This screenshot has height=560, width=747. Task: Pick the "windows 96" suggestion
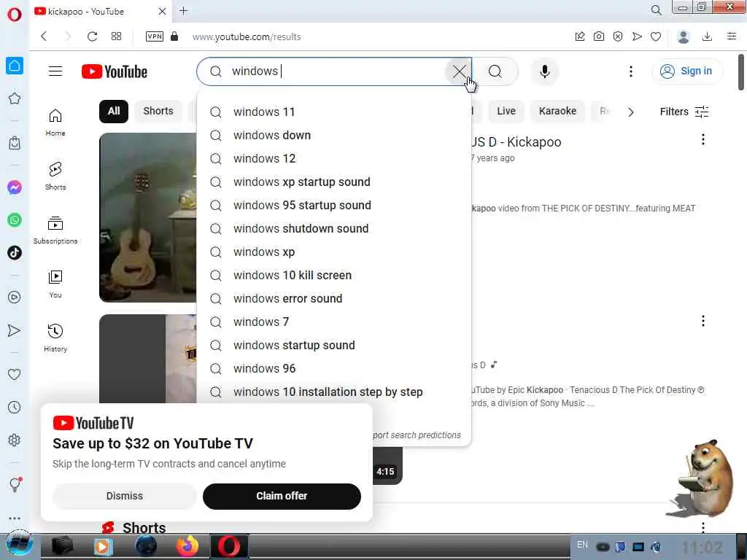(333, 368)
